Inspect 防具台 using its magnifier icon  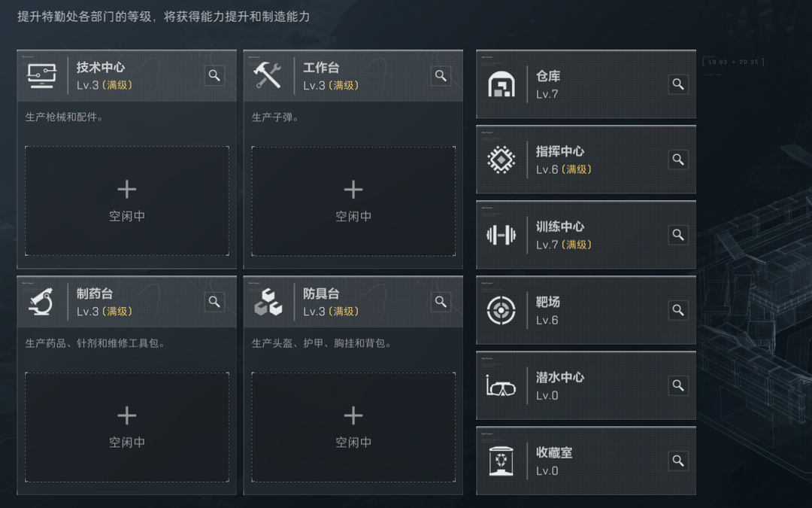click(x=441, y=302)
